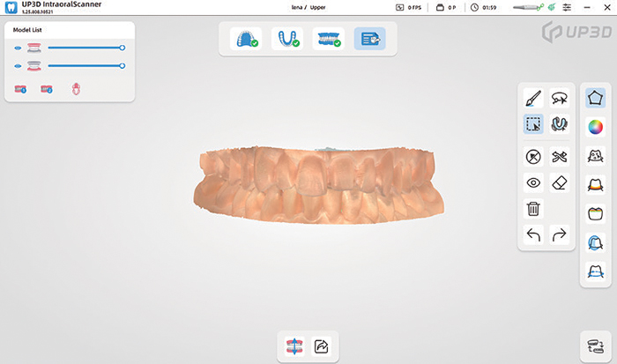Click the bite alignment button at bottom

click(x=293, y=346)
